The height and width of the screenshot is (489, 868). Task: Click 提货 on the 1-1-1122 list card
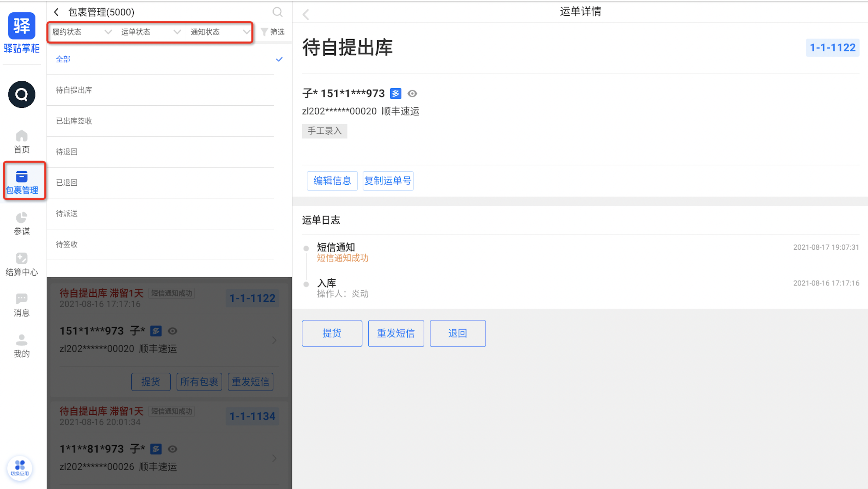pos(151,382)
